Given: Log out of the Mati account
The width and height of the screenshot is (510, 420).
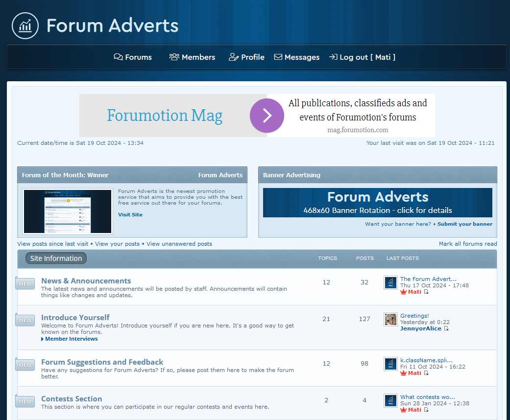Looking at the screenshot, I should point(362,57).
